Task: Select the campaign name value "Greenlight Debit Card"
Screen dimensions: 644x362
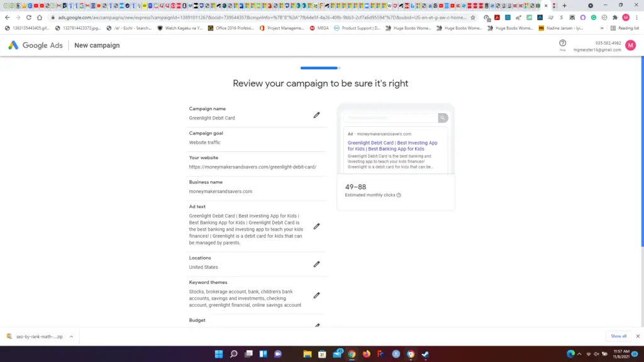Action: 212,118
